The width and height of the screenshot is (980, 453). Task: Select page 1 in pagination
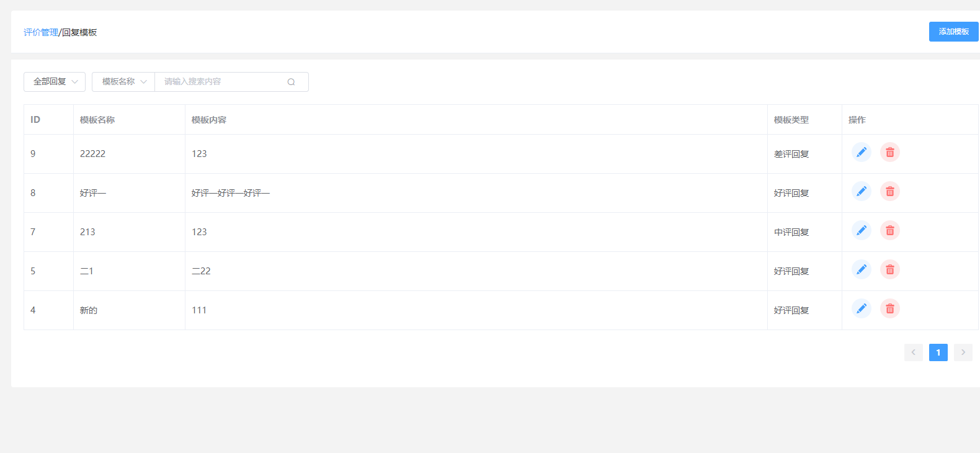(938, 352)
